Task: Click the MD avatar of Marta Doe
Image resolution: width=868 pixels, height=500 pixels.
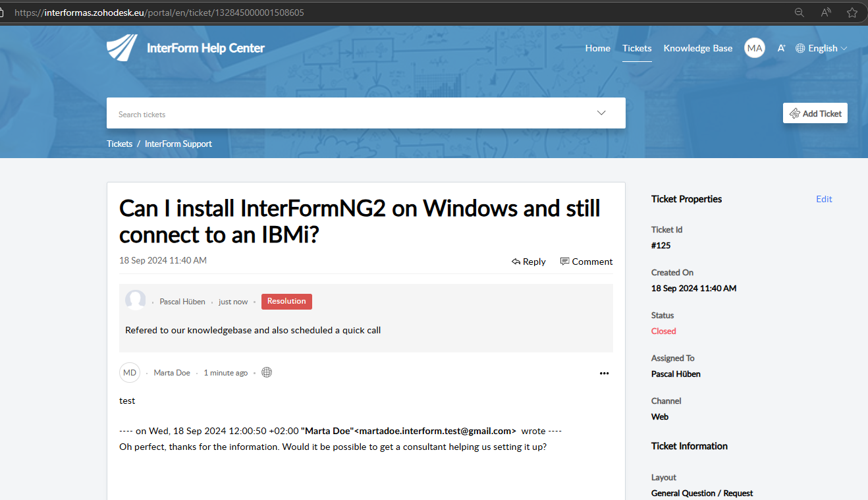Action: (130, 372)
